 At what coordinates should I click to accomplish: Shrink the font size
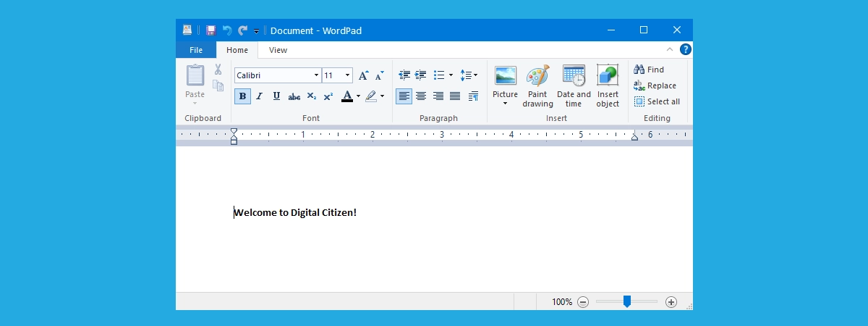click(380, 75)
